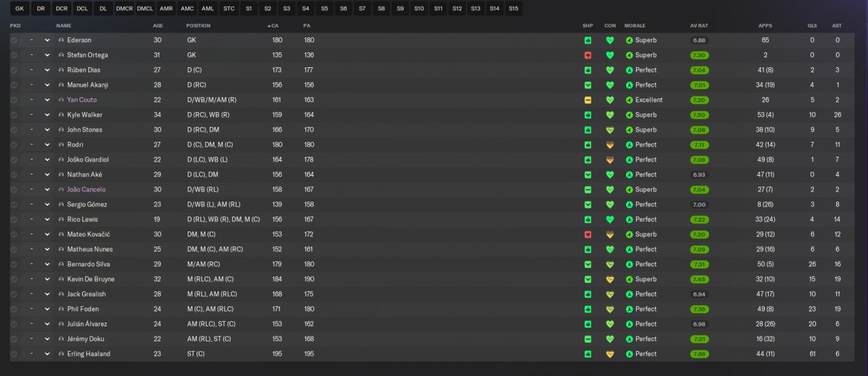Sort table by AGE column header
The image size is (868, 376).
[x=158, y=26]
